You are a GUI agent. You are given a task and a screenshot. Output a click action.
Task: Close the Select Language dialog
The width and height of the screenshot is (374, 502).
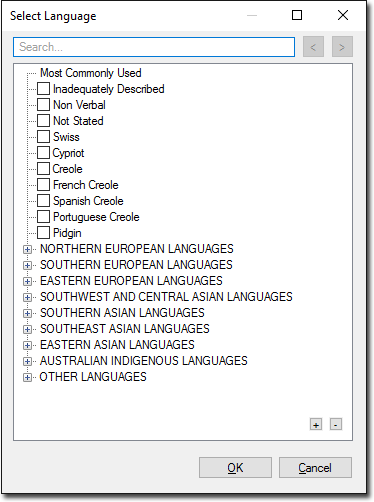343,15
